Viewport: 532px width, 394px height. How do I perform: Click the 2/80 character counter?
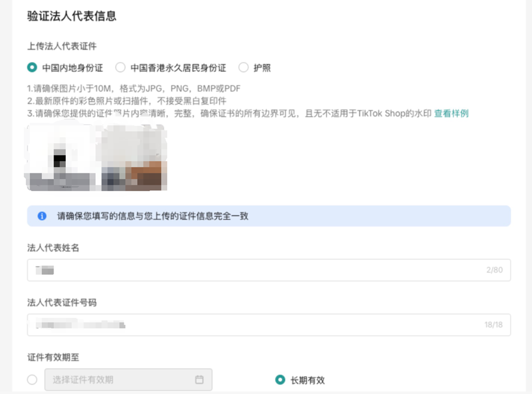(494, 270)
